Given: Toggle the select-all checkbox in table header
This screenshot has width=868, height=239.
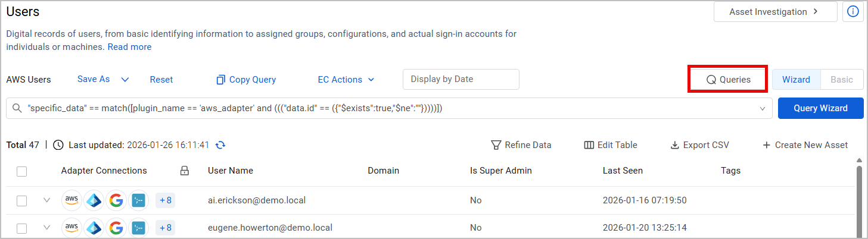Looking at the screenshot, I should click(x=22, y=171).
